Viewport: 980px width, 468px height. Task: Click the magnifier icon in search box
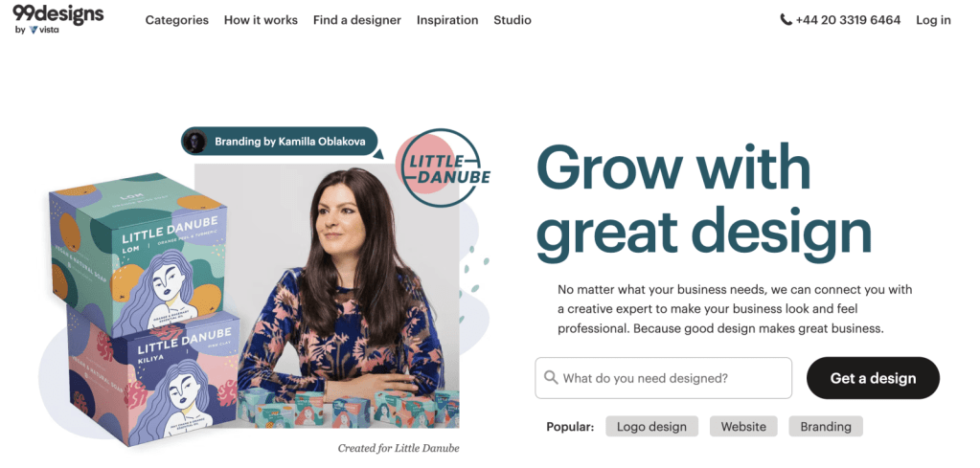[x=551, y=377]
